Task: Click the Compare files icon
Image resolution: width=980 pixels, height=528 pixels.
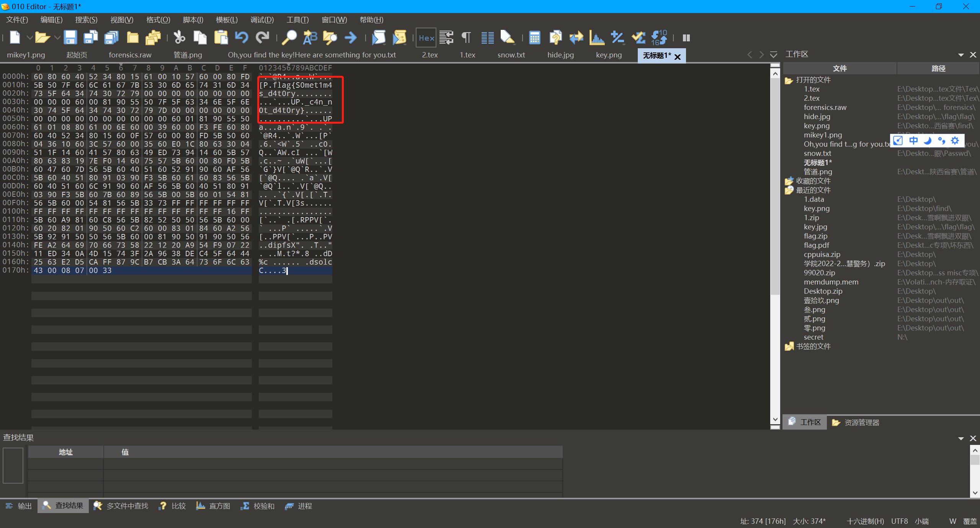Action: [555, 38]
